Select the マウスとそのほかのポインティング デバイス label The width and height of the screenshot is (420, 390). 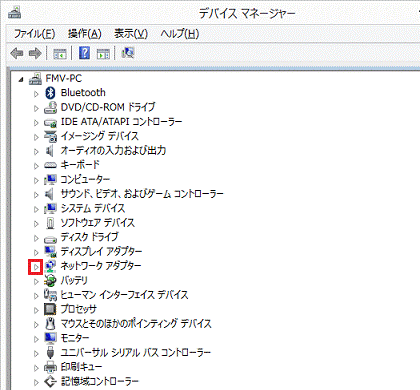pyautogui.click(x=136, y=323)
